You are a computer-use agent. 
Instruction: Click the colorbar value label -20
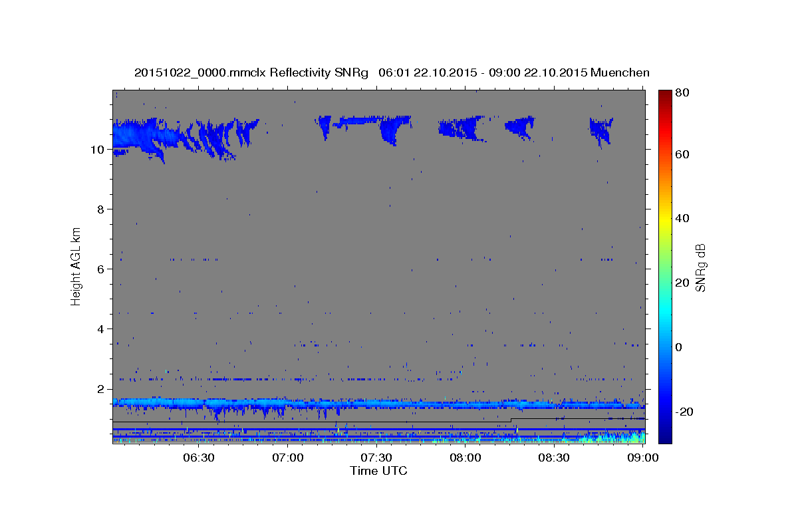tap(684, 412)
